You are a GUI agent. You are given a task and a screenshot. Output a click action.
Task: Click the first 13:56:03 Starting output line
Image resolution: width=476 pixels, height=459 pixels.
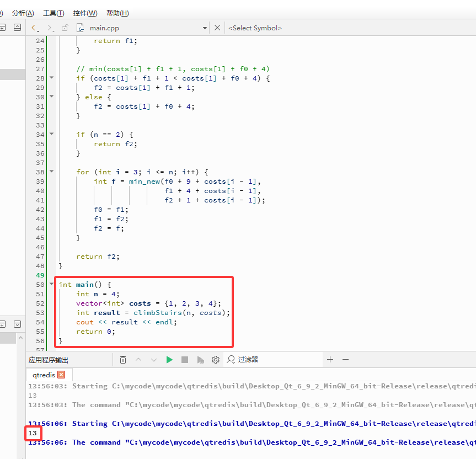click(252, 386)
